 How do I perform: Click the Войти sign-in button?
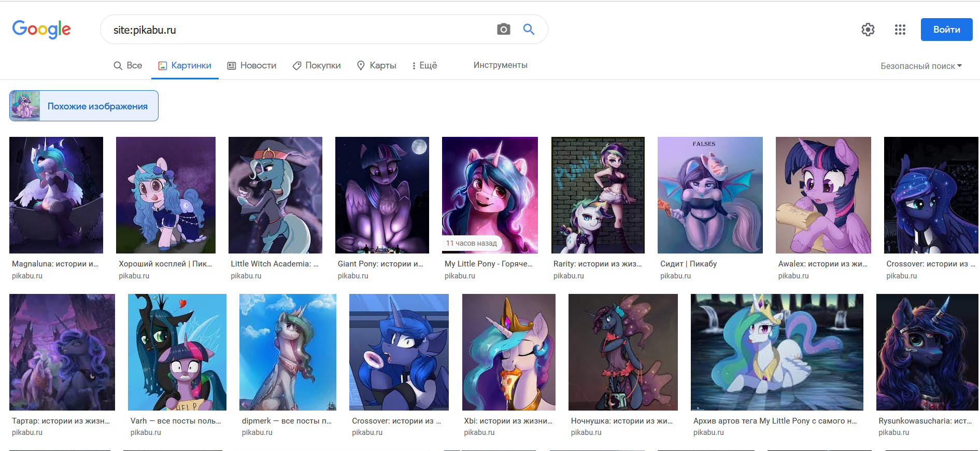click(x=946, y=30)
